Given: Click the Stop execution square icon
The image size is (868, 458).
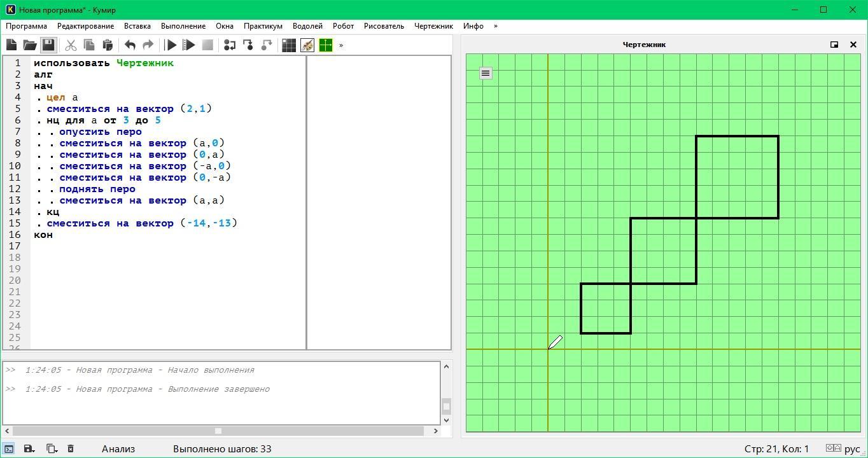Looking at the screenshot, I should [x=207, y=45].
